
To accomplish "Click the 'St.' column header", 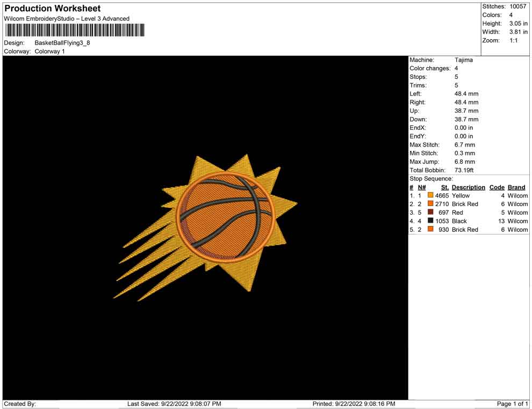I will (x=445, y=187).
